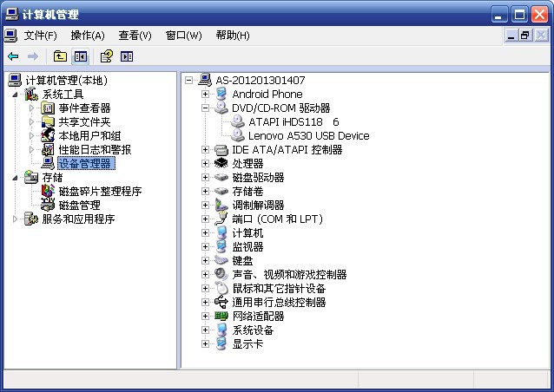
Task: Open the MMC system menu icon beside 文件
Action: tap(10, 36)
